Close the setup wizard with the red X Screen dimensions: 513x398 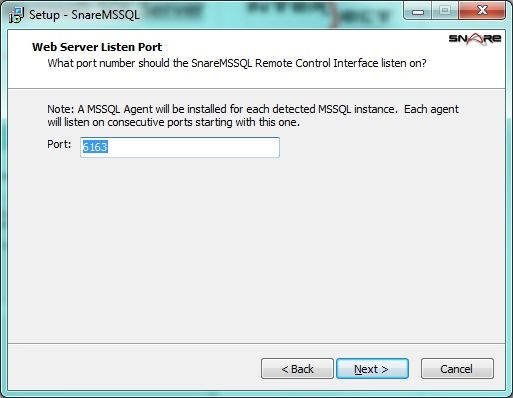click(482, 11)
